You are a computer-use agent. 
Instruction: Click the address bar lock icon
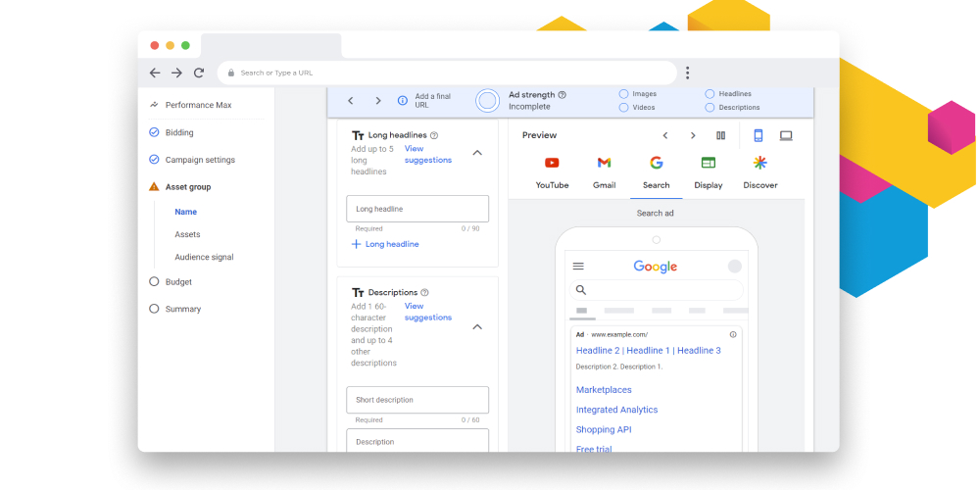pyautogui.click(x=231, y=73)
